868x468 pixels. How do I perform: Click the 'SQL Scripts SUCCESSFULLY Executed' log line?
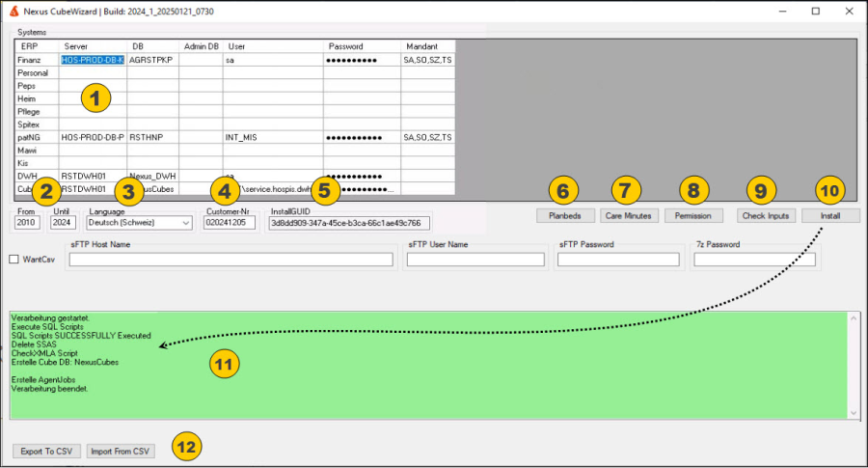[81, 336]
